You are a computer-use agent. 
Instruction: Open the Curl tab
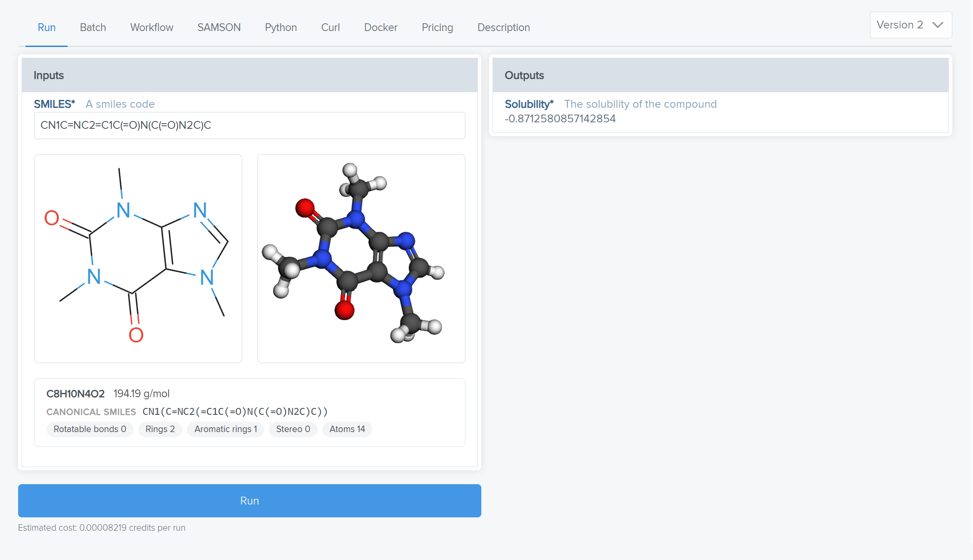[x=330, y=28]
